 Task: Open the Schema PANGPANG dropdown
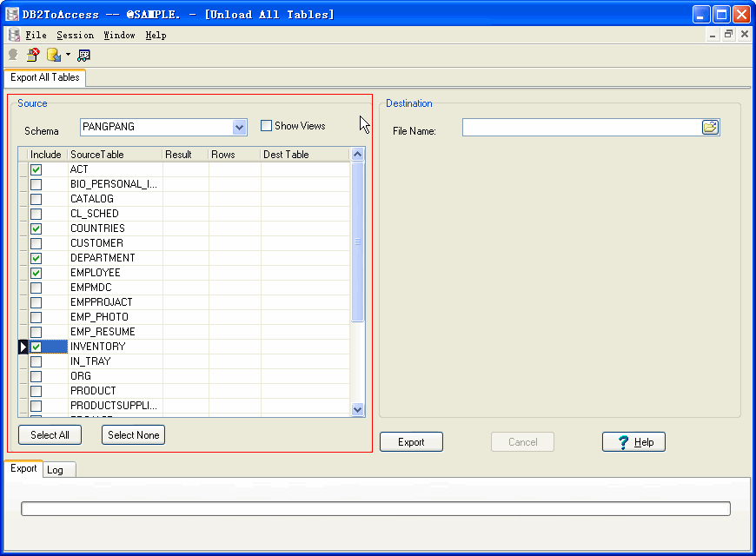click(x=239, y=128)
